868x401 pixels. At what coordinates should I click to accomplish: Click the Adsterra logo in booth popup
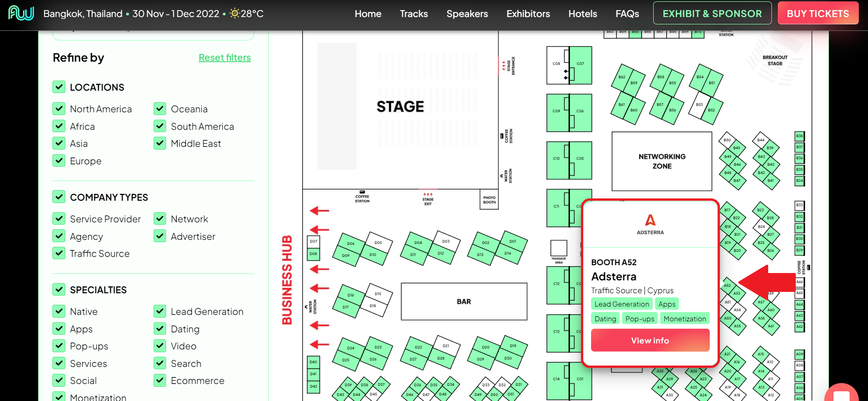coord(650,224)
